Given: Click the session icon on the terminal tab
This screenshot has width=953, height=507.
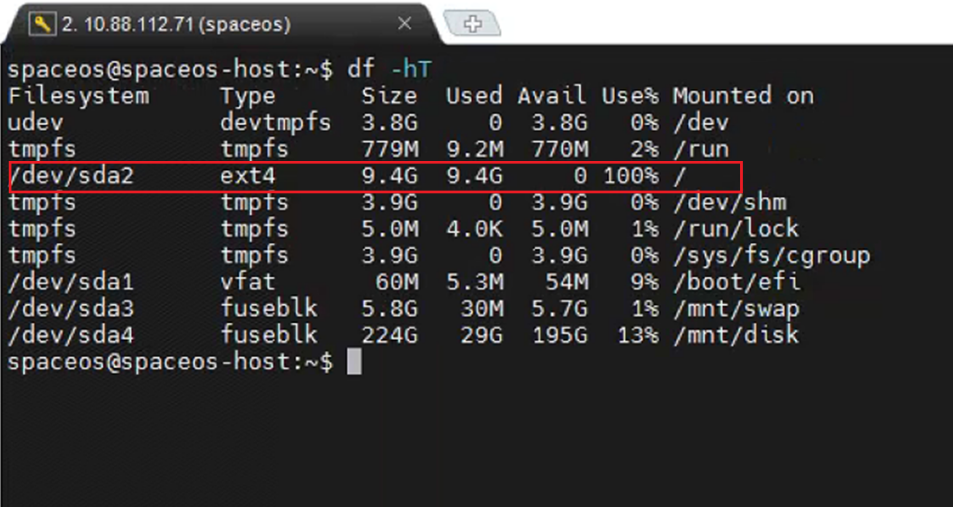Looking at the screenshot, I should (x=43, y=23).
